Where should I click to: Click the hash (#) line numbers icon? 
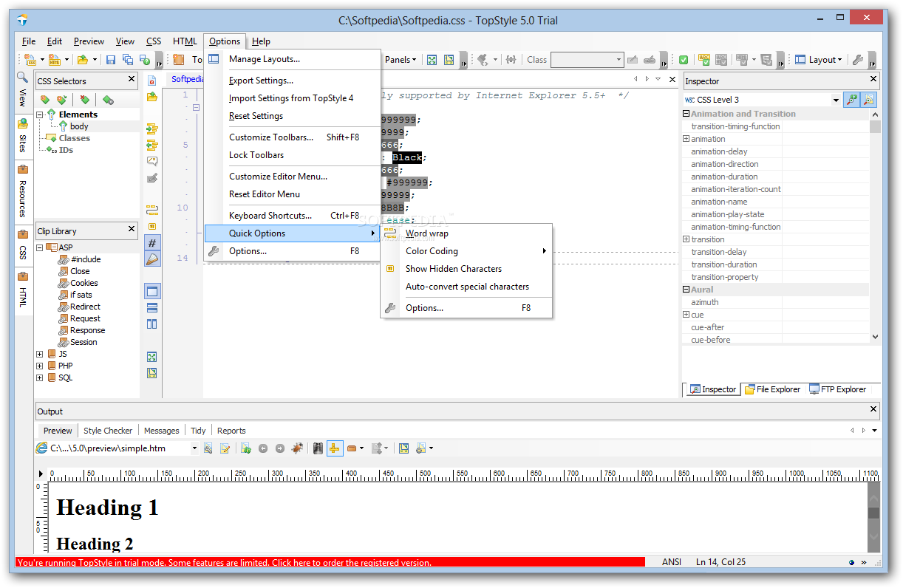click(x=152, y=242)
